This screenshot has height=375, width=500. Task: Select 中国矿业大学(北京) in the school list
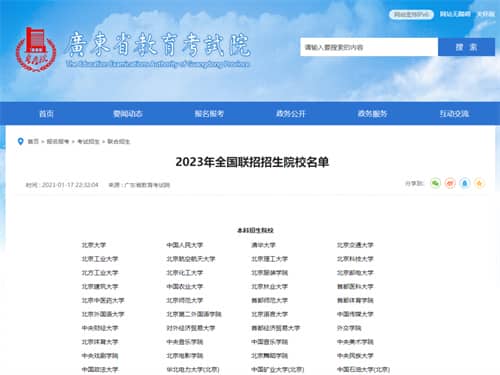click(x=278, y=370)
